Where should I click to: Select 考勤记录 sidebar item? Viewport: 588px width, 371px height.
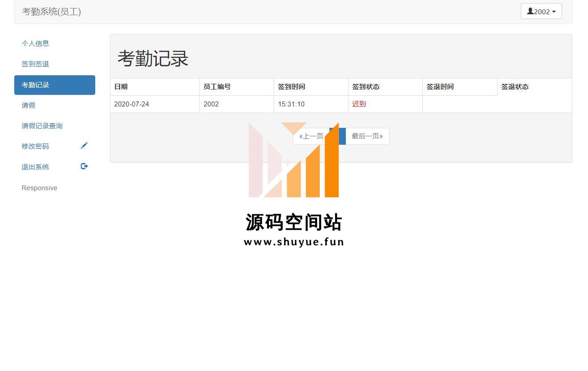click(55, 85)
